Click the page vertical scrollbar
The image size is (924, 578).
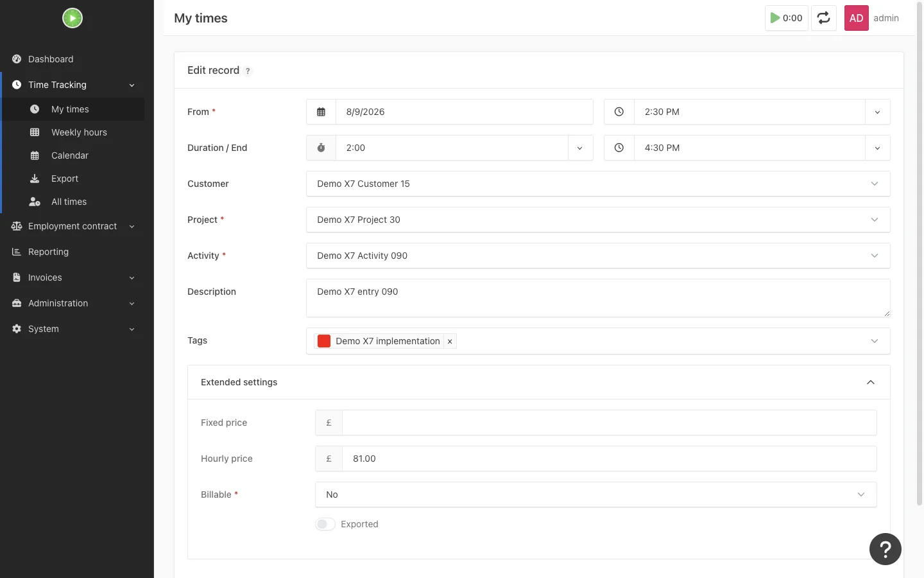coord(920,254)
